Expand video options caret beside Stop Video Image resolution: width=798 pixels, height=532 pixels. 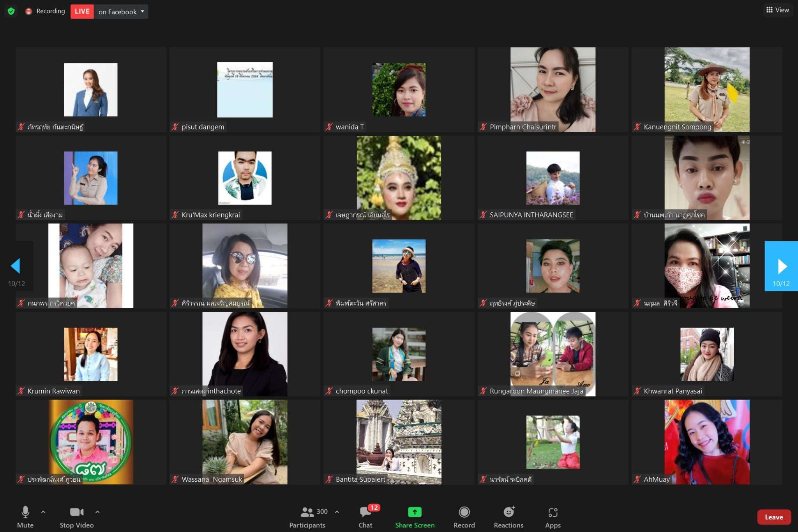[x=97, y=512]
